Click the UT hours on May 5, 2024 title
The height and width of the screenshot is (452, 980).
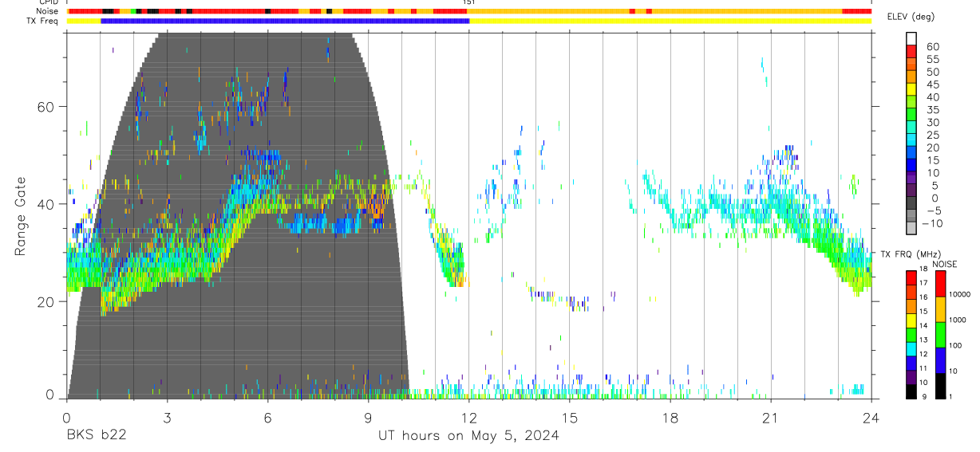click(x=468, y=435)
